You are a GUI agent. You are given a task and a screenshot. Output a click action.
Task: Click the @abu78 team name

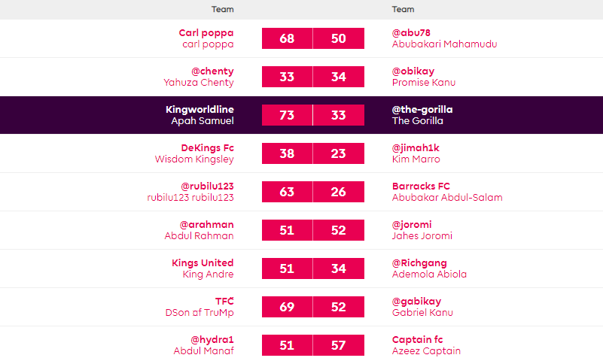click(x=410, y=33)
